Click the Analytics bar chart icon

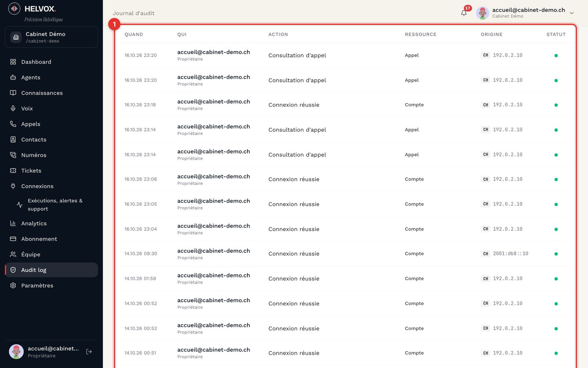point(13,223)
